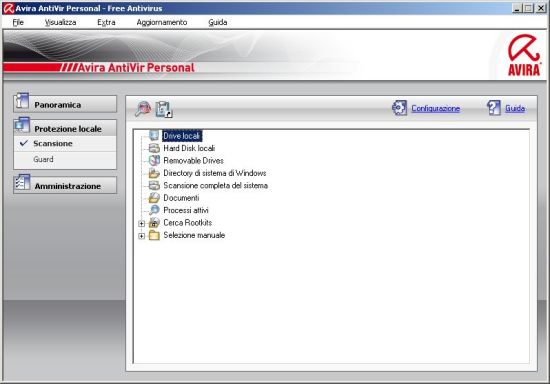The height and width of the screenshot is (384, 550).
Task: Select the Processi attivi profile
Action: [x=186, y=210]
